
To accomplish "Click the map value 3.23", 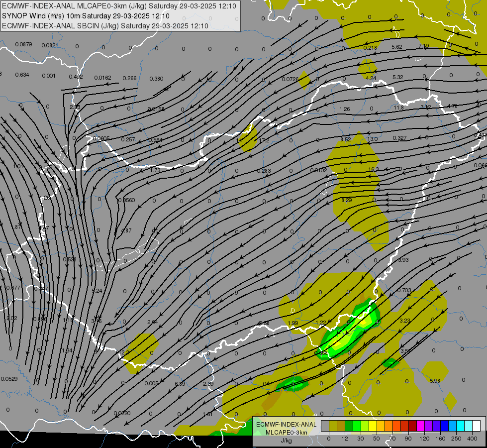I will point(405,321).
